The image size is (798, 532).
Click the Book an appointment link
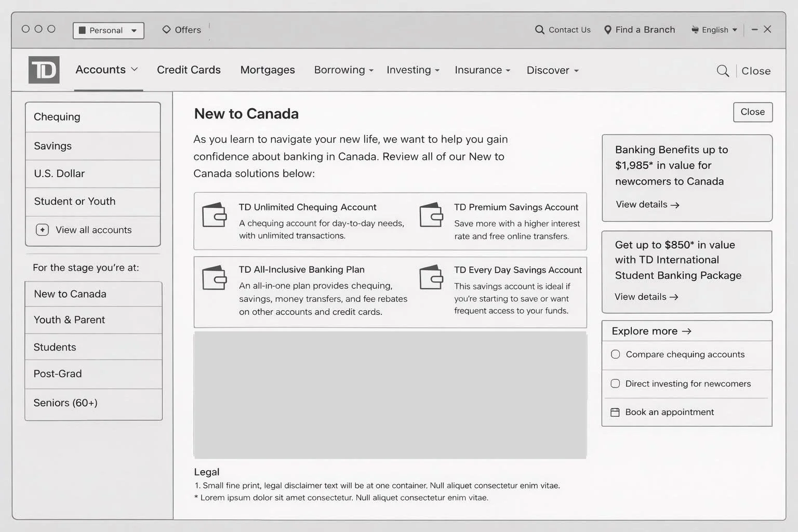[670, 412]
